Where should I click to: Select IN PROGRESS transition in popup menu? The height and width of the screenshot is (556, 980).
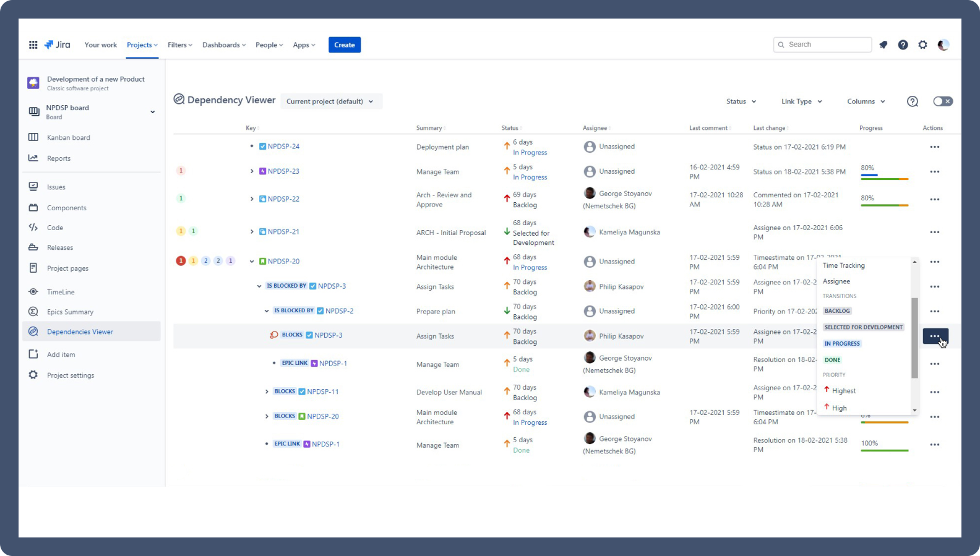click(842, 343)
